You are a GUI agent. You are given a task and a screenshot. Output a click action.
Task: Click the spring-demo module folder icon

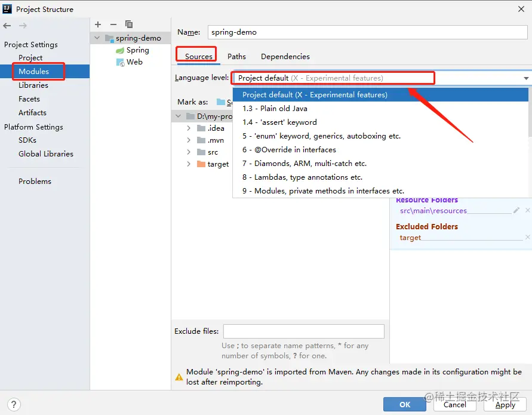coord(109,38)
